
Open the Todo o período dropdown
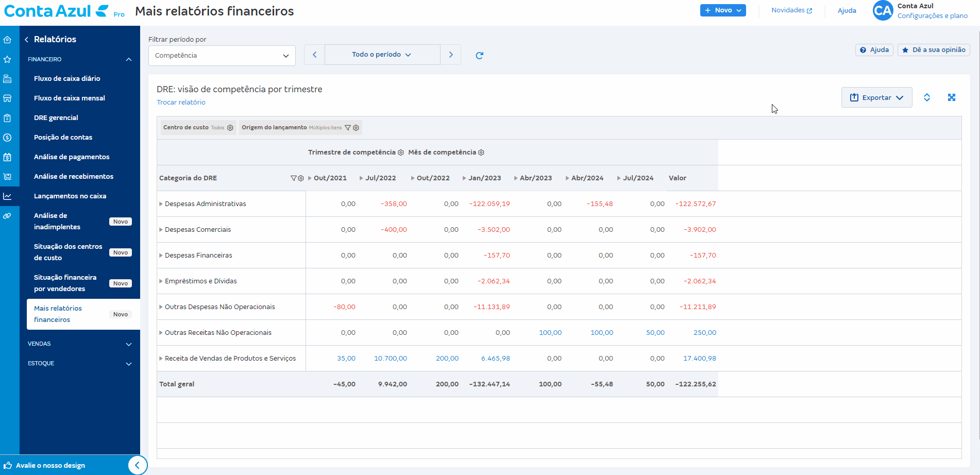coord(382,55)
